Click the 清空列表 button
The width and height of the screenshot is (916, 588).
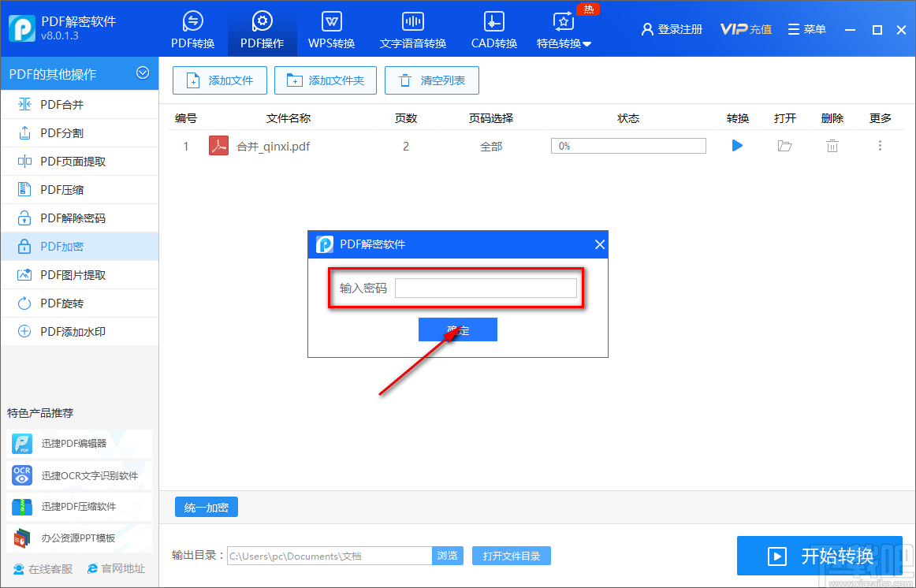tap(432, 80)
